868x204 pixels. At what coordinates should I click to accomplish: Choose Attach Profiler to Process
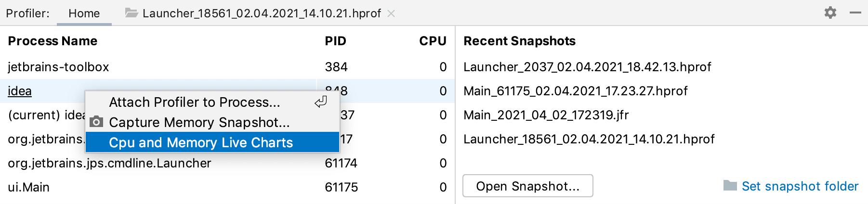tap(212, 102)
